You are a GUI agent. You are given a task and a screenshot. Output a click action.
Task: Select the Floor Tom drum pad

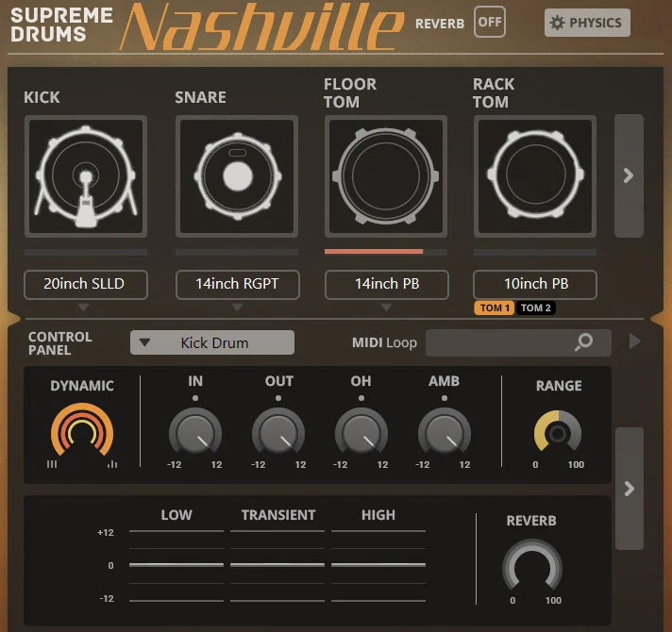386,176
